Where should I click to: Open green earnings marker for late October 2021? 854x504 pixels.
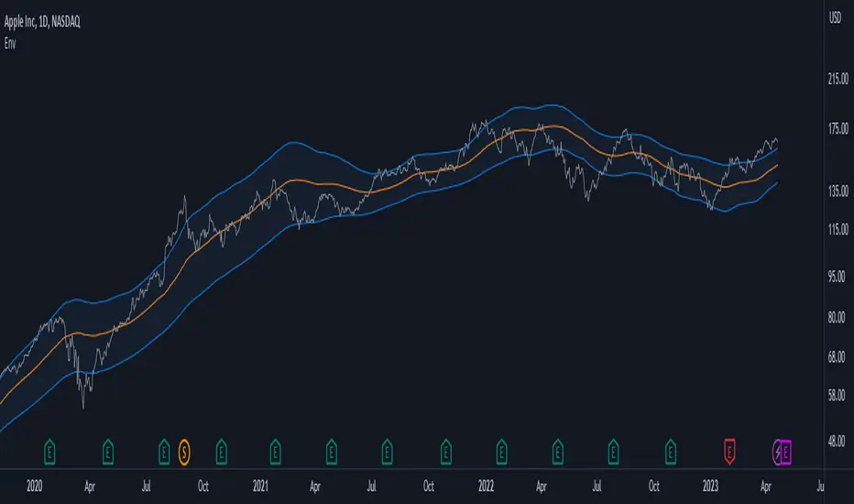click(x=446, y=452)
